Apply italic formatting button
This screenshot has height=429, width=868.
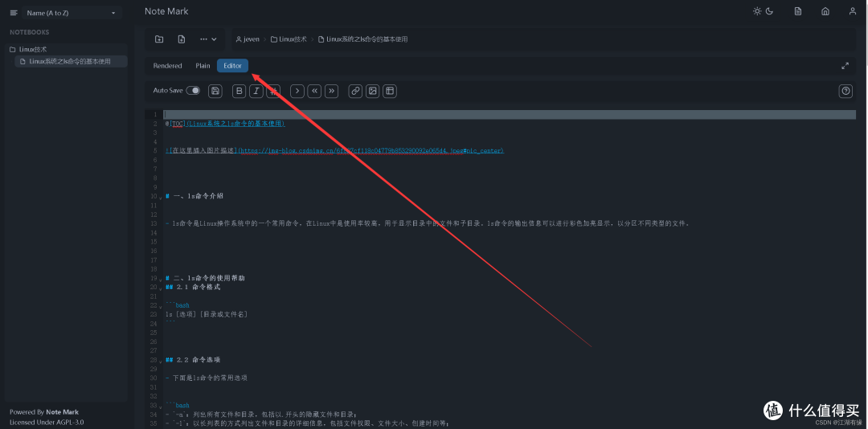[256, 91]
